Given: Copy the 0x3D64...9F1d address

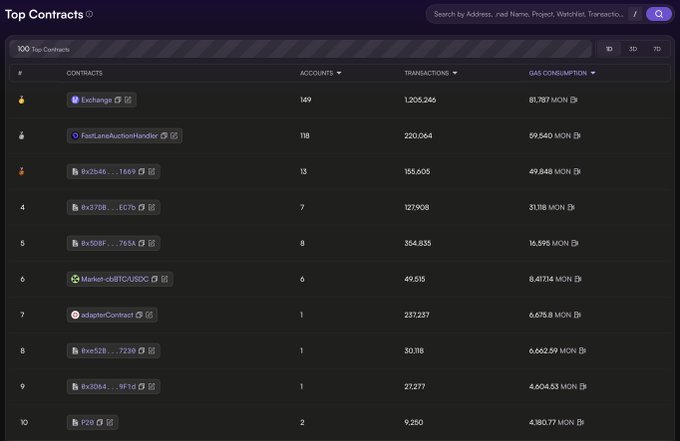Looking at the screenshot, I should tap(141, 386).
